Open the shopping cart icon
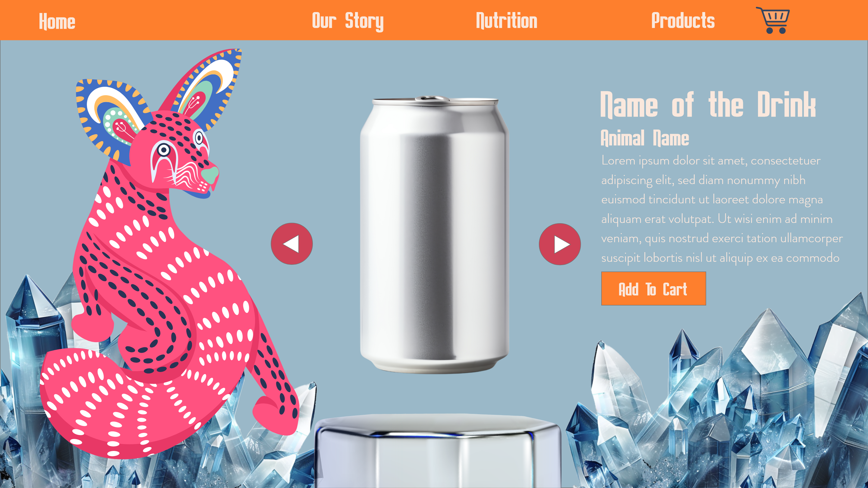The image size is (868, 488). coord(773,20)
